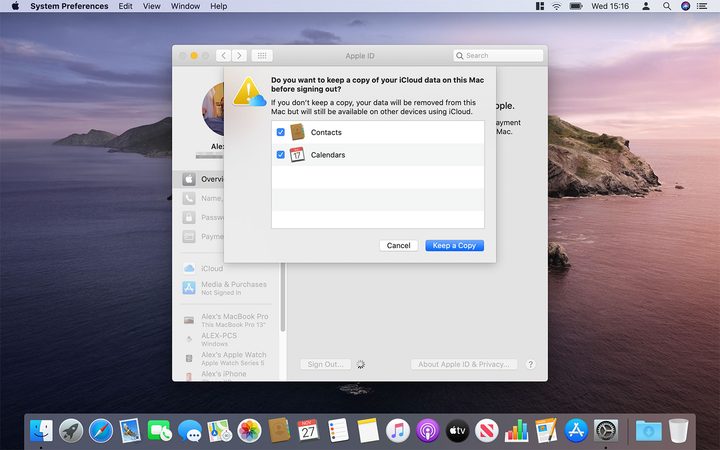This screenshot has height=450, width=720.
Task: Open Apple TV from the Dock
Action: 457,431
